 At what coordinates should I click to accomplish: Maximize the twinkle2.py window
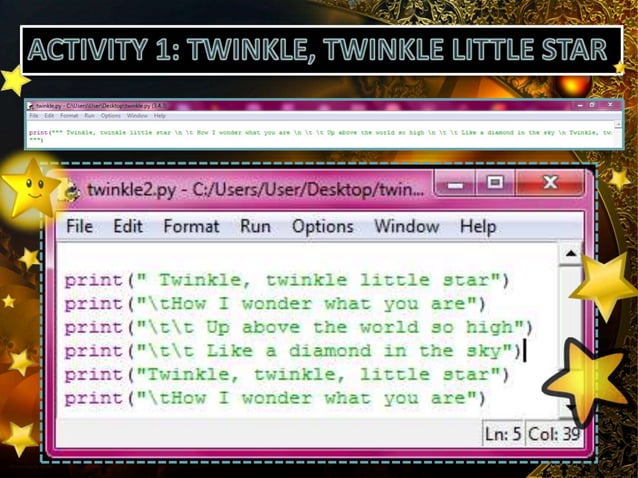point(495,183)
